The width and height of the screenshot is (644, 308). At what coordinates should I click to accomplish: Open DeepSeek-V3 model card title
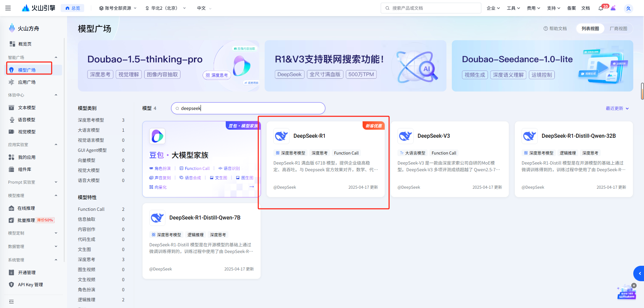pyautogui.click(x=434, y=136)
